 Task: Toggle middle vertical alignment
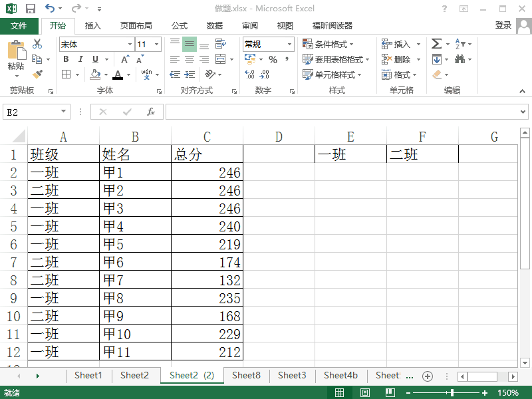coord(190,44)
